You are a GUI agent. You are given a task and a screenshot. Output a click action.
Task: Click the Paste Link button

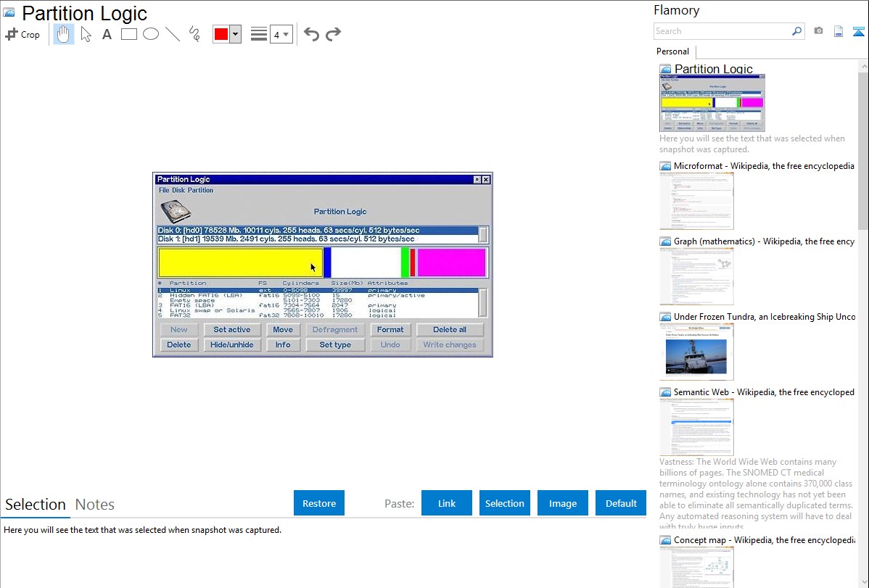pyautogui.click(x=447, y=503)
